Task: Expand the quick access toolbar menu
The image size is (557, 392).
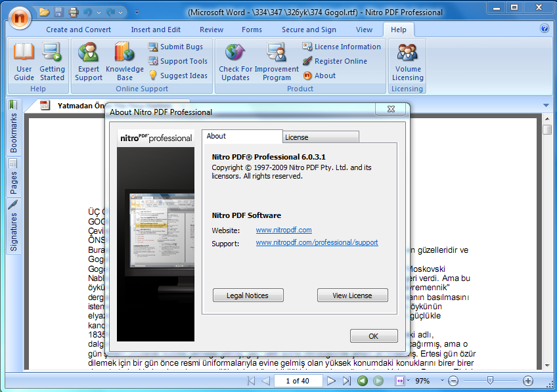Action: pos(137,12)
